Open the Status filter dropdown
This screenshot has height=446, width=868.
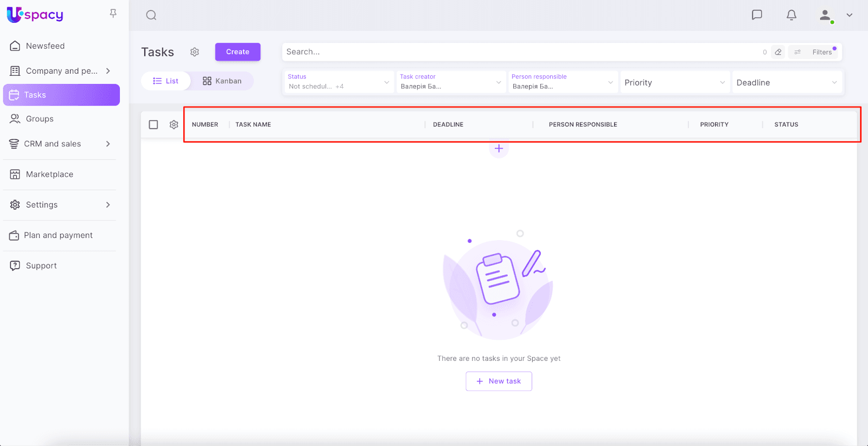339,82
